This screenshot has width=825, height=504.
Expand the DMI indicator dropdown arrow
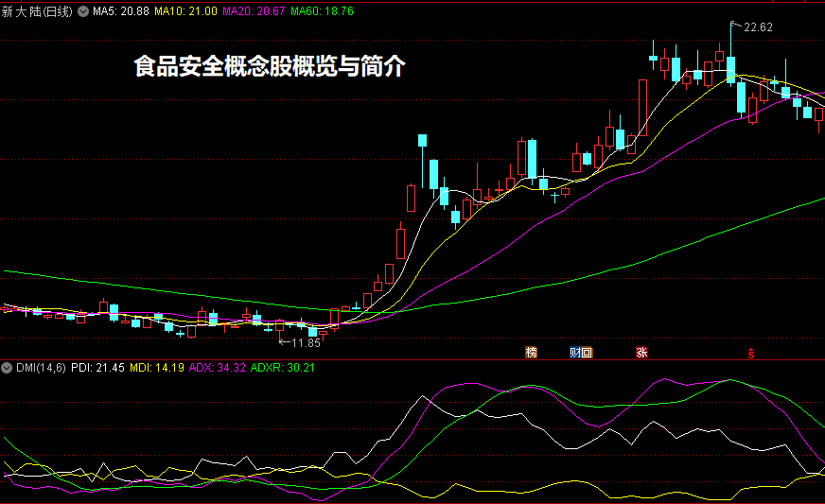[7, 368]
